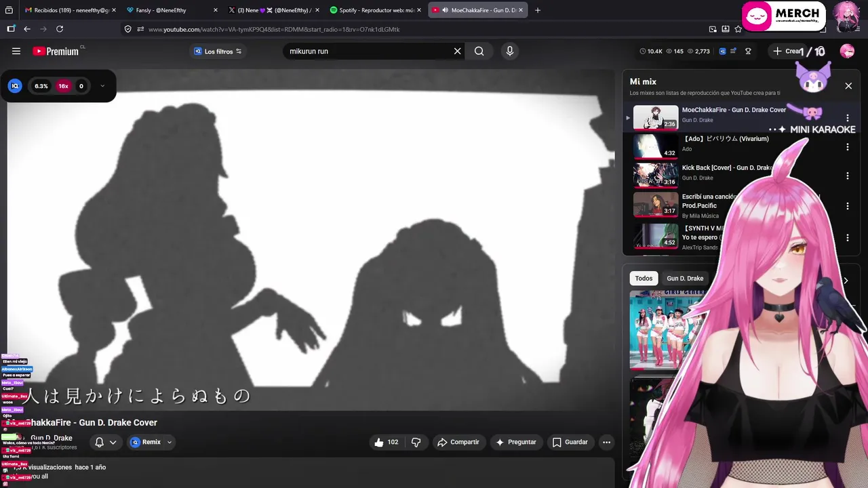Open options menu for MoeChakkaFire playlist item
The height and width of the screenshot is (488, 868).
(x=847, y=118)
